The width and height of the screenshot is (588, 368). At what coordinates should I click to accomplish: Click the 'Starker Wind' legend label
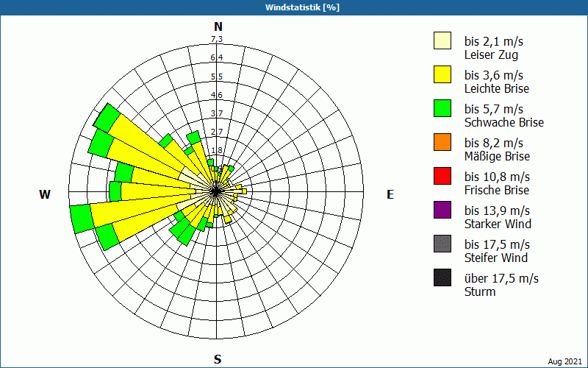pos(498,224)
